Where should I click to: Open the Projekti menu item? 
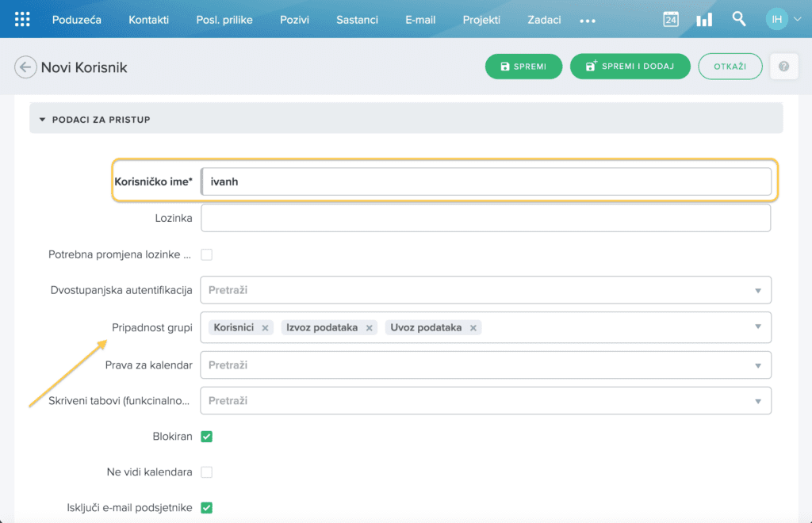coord(481,20)
